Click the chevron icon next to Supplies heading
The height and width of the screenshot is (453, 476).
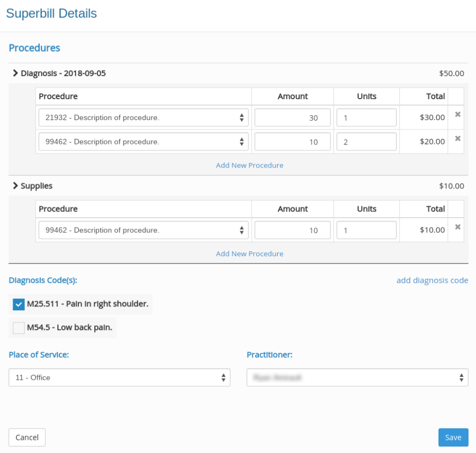point(15,186)
